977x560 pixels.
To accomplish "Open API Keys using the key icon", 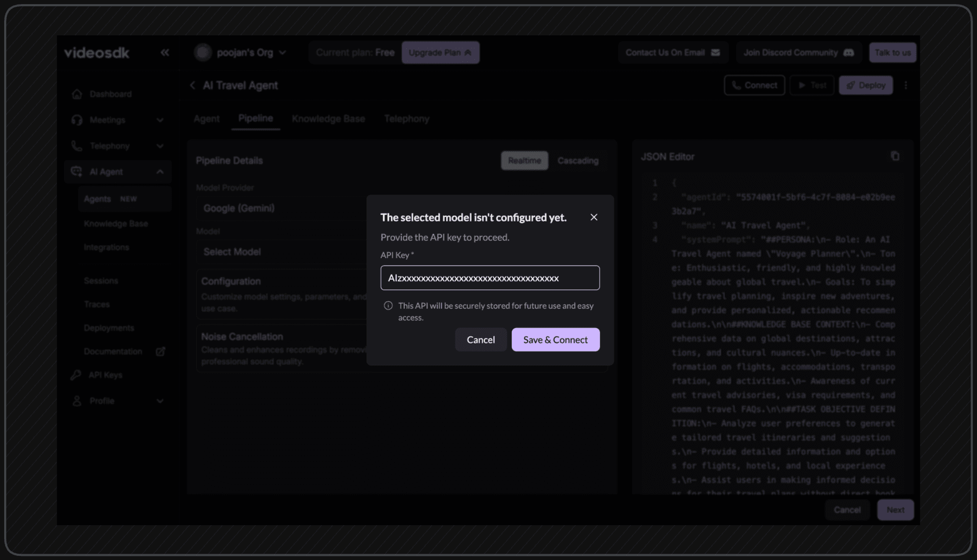I will coord(75,374).
